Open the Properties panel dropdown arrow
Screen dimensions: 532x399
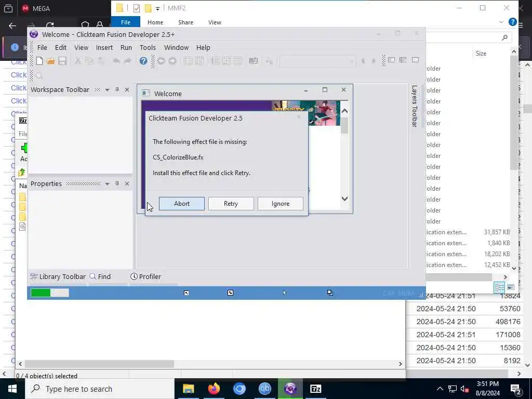[107, 184]
